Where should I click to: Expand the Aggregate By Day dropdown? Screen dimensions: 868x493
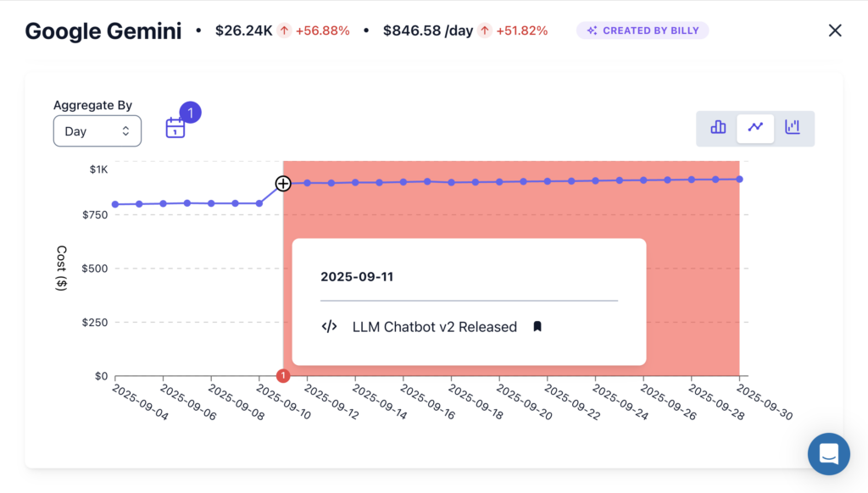click(x=97, y=131)
